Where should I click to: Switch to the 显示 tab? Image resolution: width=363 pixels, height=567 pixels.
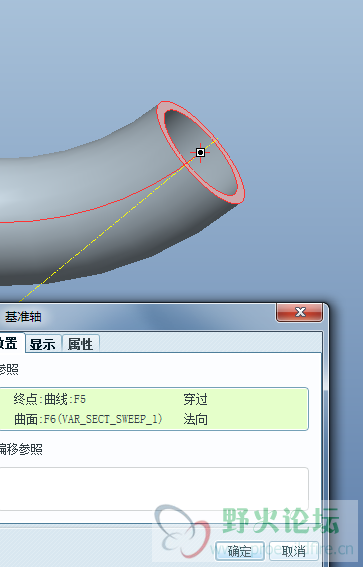[43, 344]
